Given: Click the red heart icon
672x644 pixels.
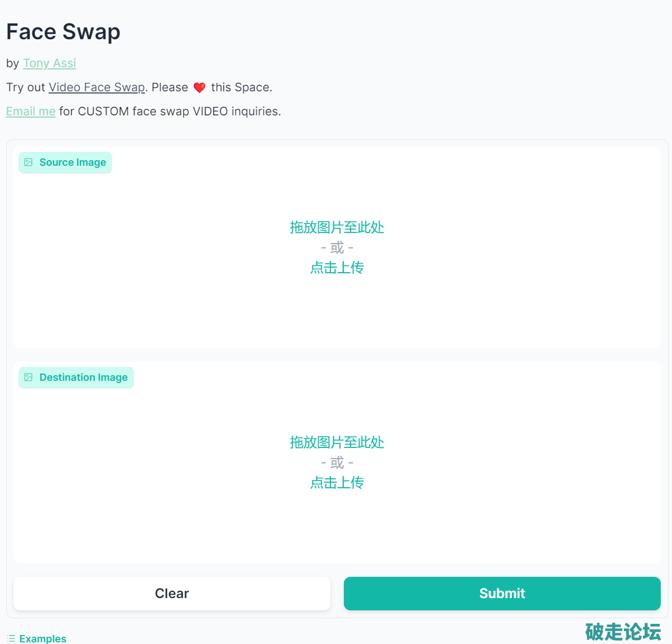Looking at the screenshot, I should pyautogui.click(x=199, y=88).
